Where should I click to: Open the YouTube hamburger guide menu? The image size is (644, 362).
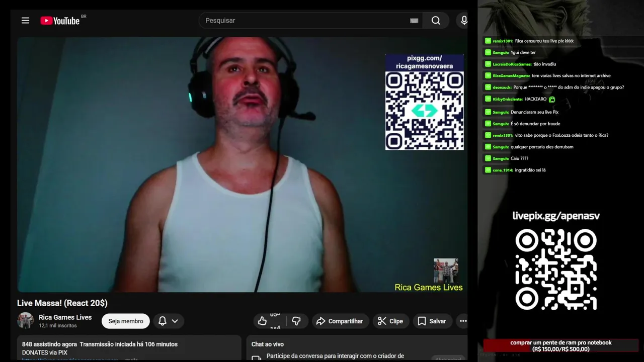25,21
